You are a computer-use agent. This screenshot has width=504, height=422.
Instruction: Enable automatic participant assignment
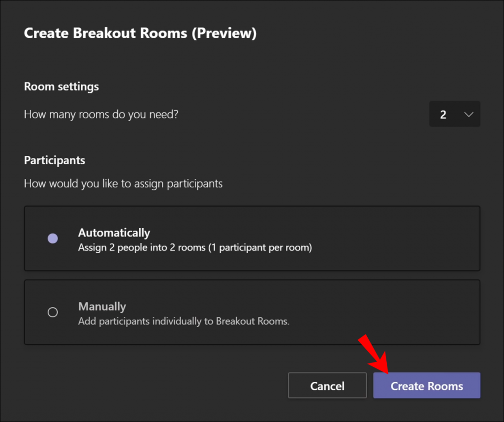point(53,238)
